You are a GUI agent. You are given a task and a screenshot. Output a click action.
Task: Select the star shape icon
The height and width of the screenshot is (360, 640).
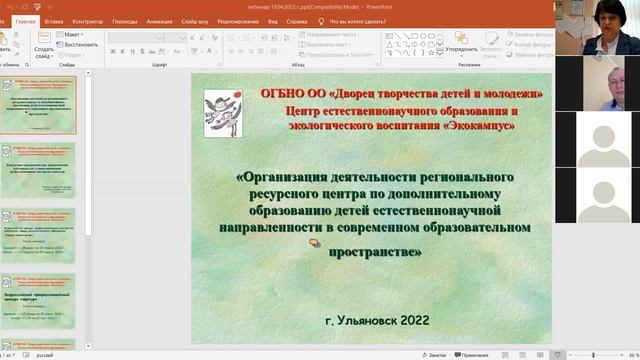(x=431, y=53)
